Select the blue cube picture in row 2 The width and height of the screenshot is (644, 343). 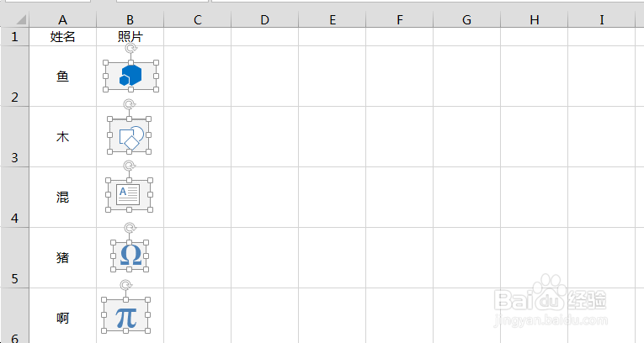[x=130, y=76]
